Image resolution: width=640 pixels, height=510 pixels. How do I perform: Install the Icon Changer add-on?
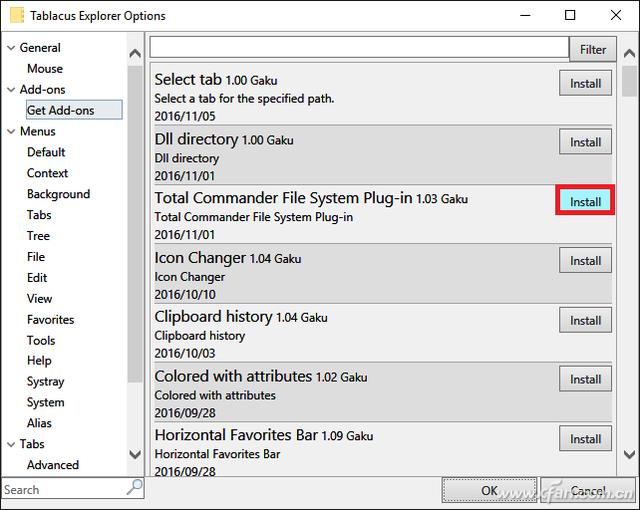(585, 261)
